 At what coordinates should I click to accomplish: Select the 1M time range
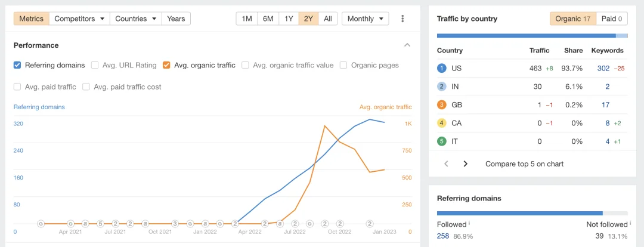(x=247, y=18)
